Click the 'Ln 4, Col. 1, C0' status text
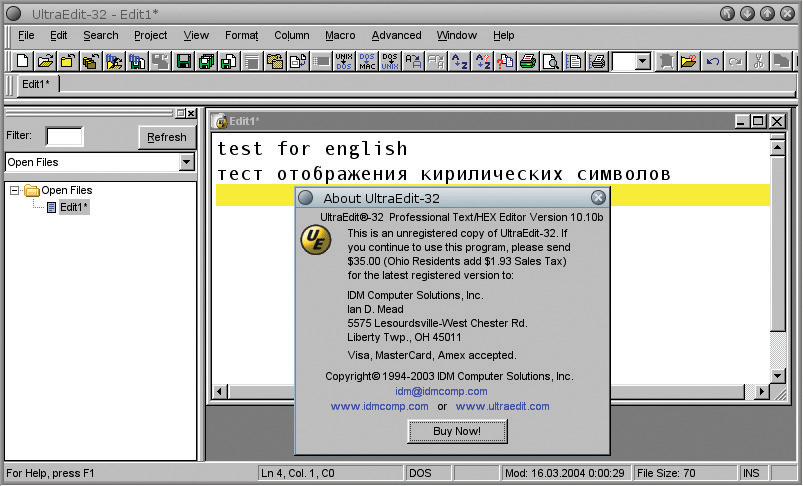This screenshot has height=486, width=803. (298, 473)
